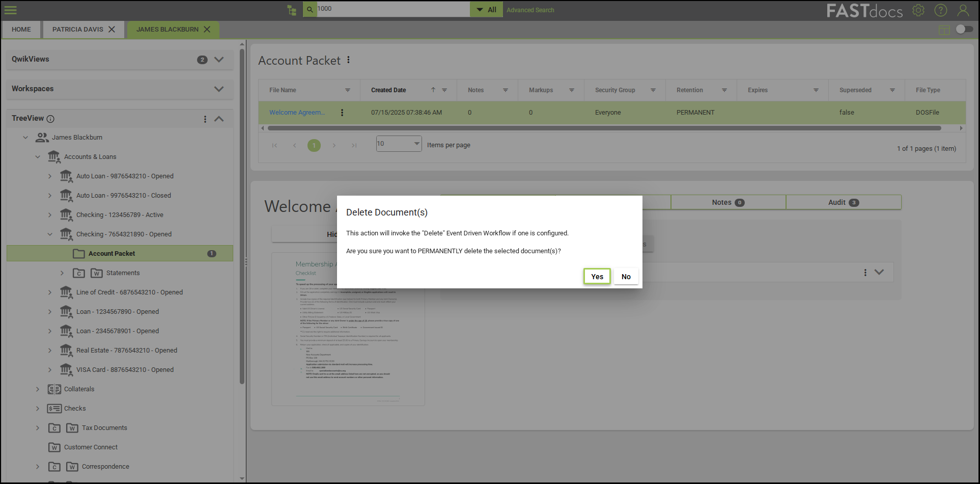
Task: Confirm deletion by clicking Yes
Action: (x=597, y=277)
